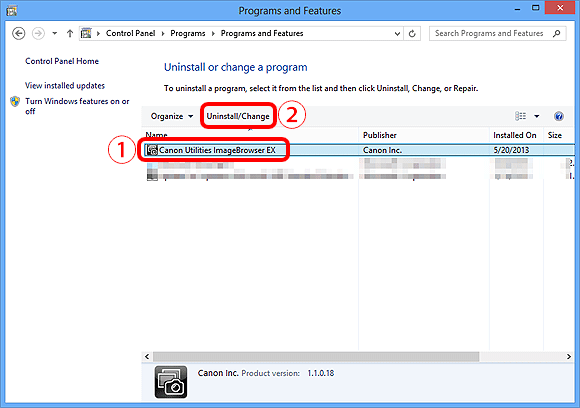Image resolution: width=580 pixels, height=408 pixels.
Task: Go up one folder level
Action: tap(70, 33)
